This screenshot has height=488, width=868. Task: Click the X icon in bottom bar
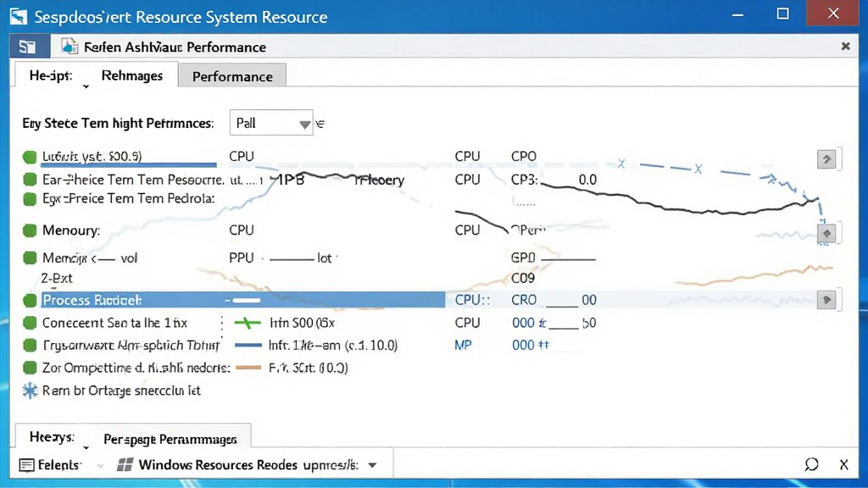[x=843, y=465]
